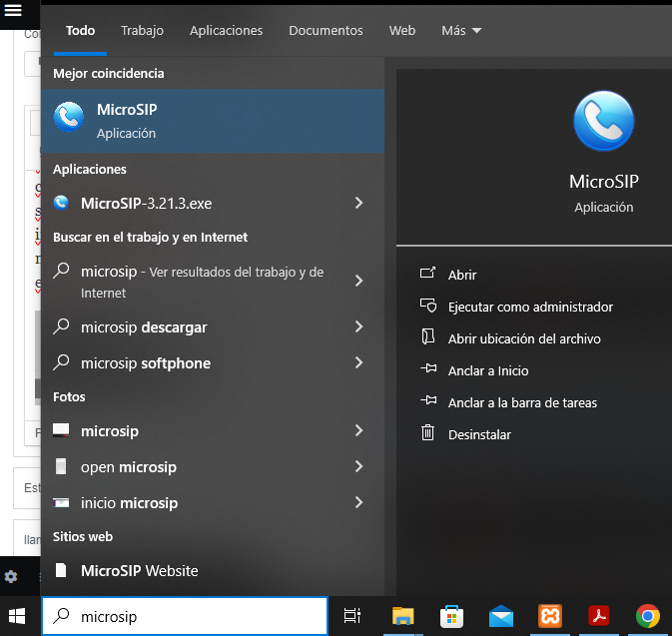This screenshot has width=672, height=636.
Task: Open the Mail app in taskbar
Action: [501, 616]
